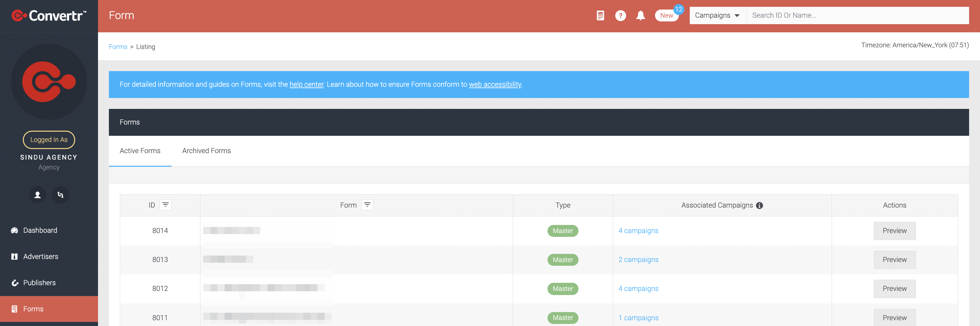Click the Search ID Or Name field
This screenshot has width=980, height=326.
(857, 16)
